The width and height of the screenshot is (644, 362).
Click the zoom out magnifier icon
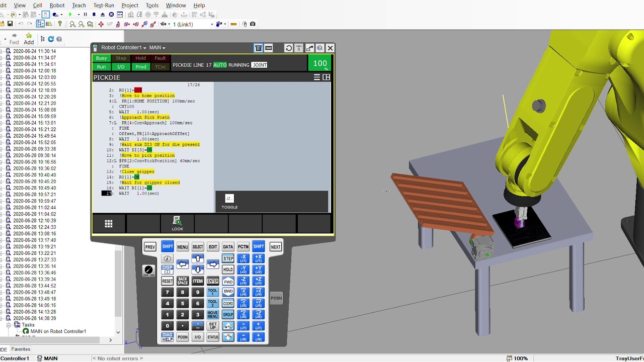[x=82, y=24]
